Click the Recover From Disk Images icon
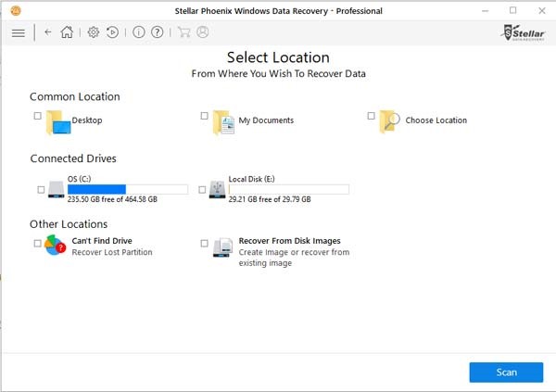 click(222, 247)
